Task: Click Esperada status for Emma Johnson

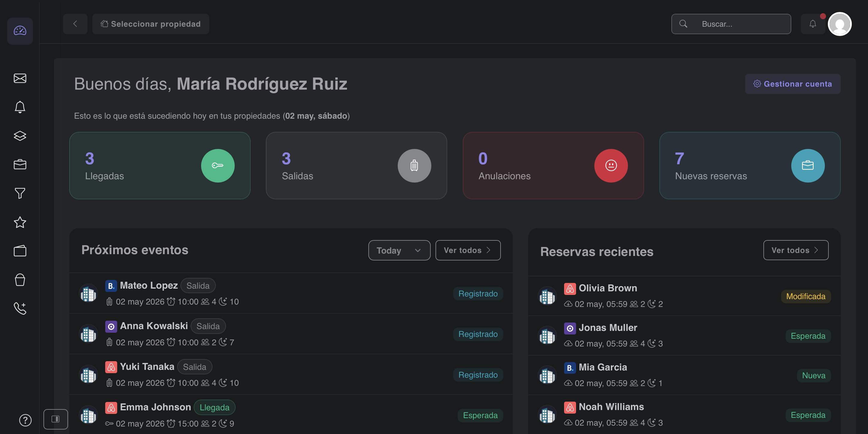Action: tap(480, 415)
